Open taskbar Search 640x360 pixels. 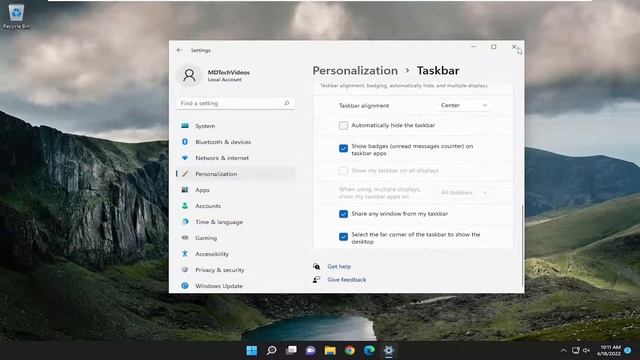coord(271,351)
